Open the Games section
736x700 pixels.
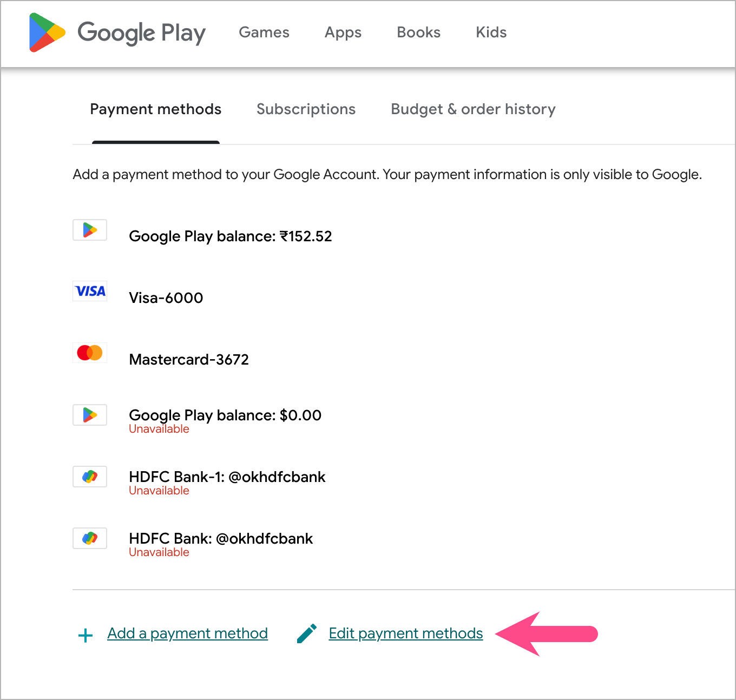(264, 32)
